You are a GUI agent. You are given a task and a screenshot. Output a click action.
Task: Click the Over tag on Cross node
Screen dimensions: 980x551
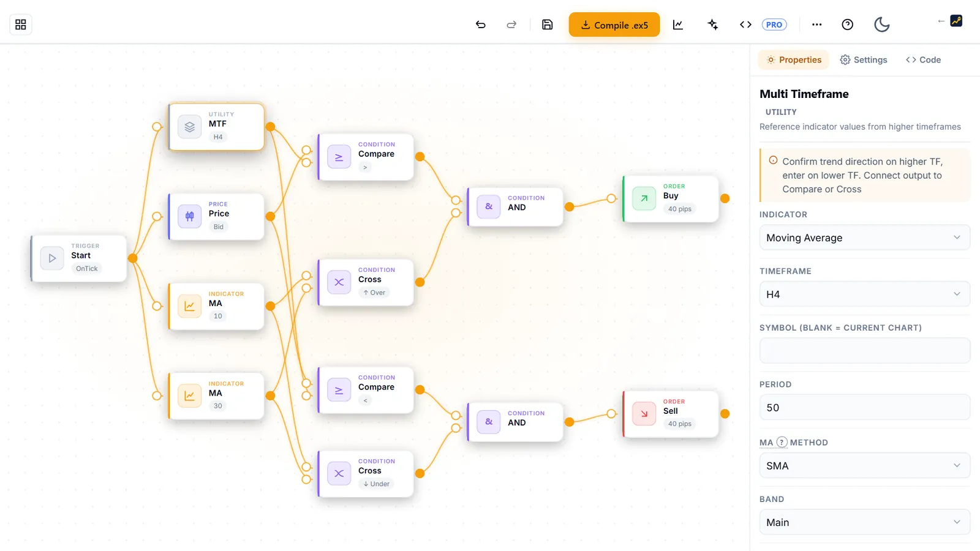click(374, 293)
